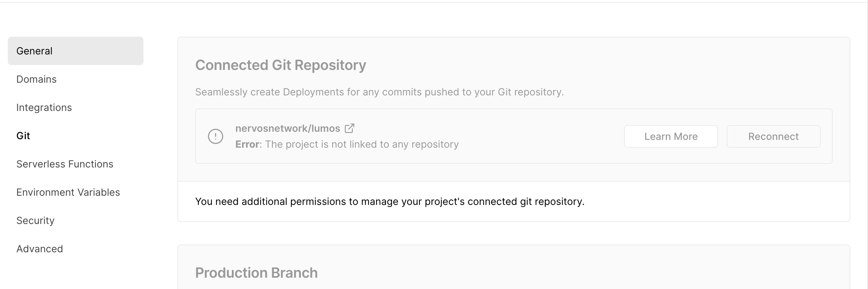This screenshot has width=868, height=289.
Task: Click the Connected Git Repository heading
Action: coord(281,65)
